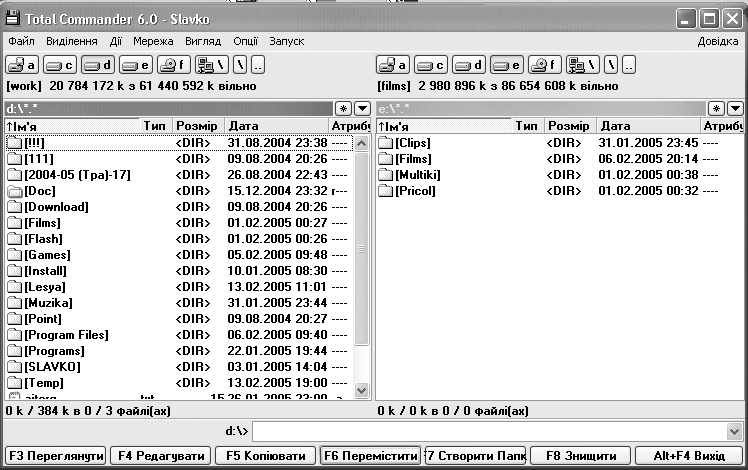Sort left panel by Розмір column
Screen dimensions: 748x470
click(x=197, y=126)
